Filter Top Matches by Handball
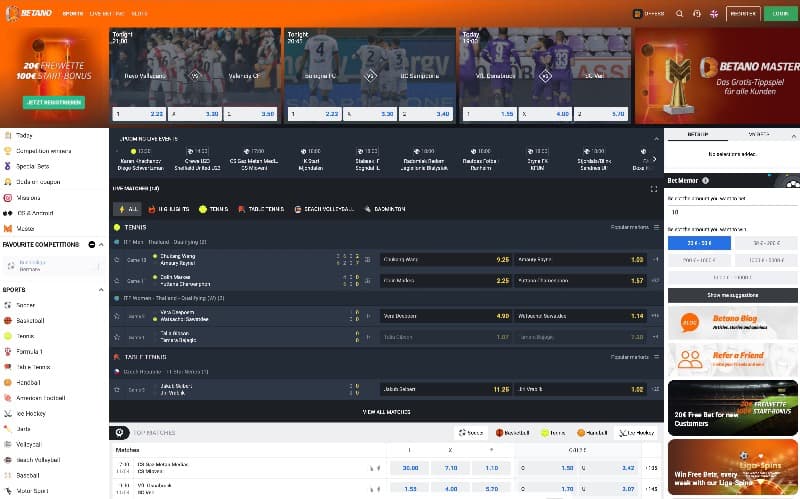Screen dimensions: 800x499 tap(592, 433)
